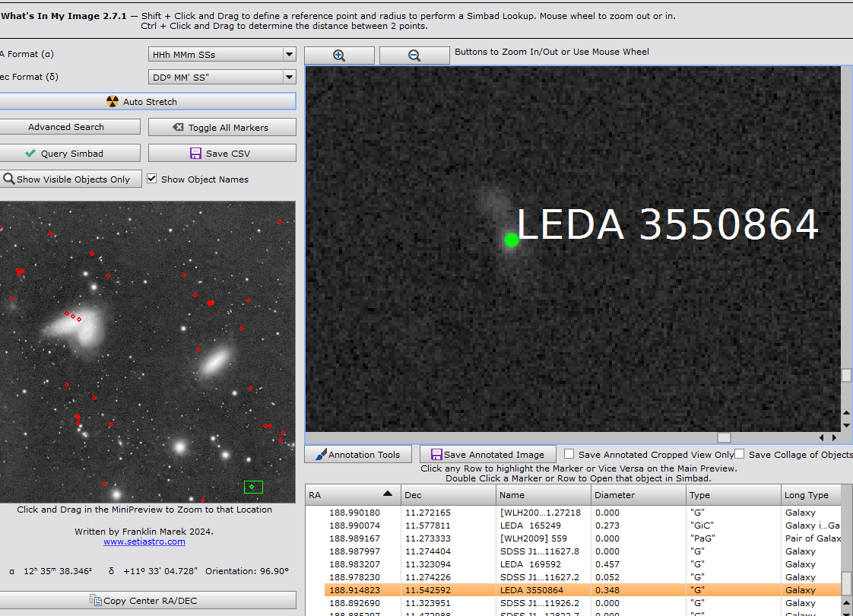Open the www.setiastro.com link

point(144,541)
